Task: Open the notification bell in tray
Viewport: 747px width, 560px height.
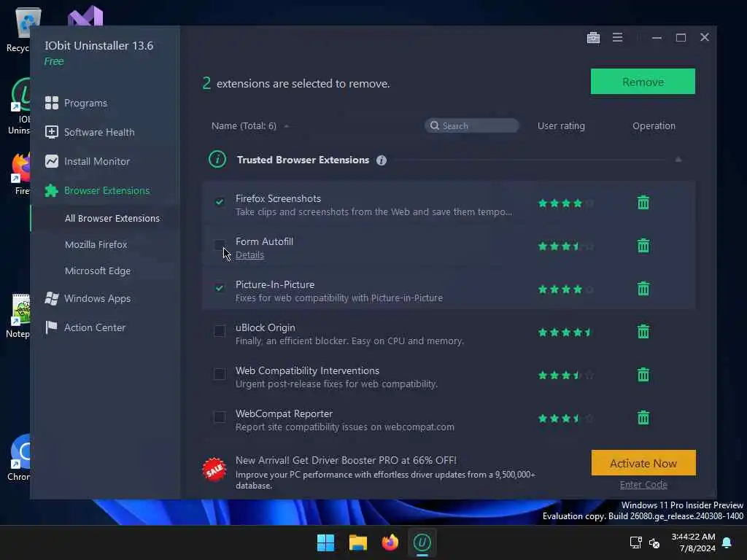Action: tap(727, 542)
